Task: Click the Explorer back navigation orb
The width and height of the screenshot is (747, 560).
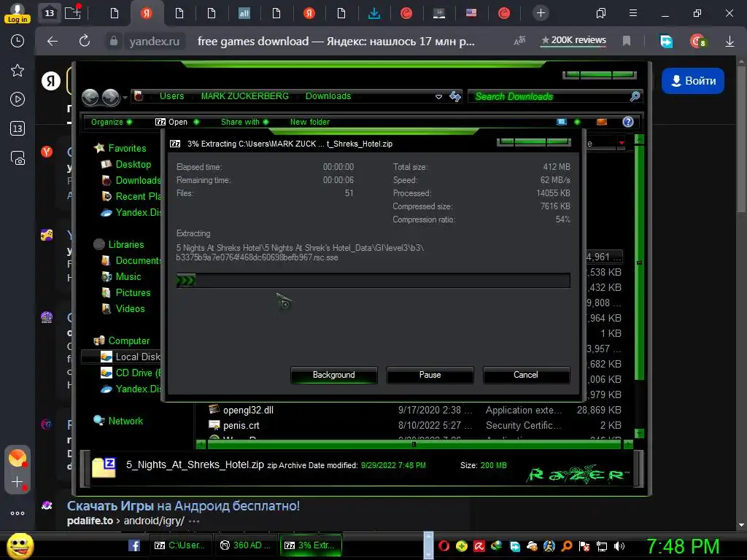Action: [x=90, y=97]
